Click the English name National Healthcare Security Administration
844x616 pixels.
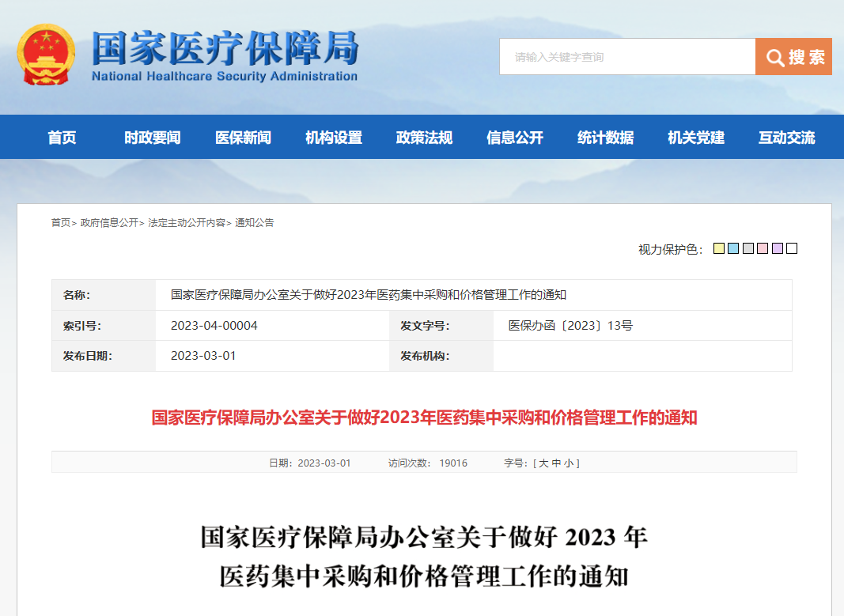(225, 77)
